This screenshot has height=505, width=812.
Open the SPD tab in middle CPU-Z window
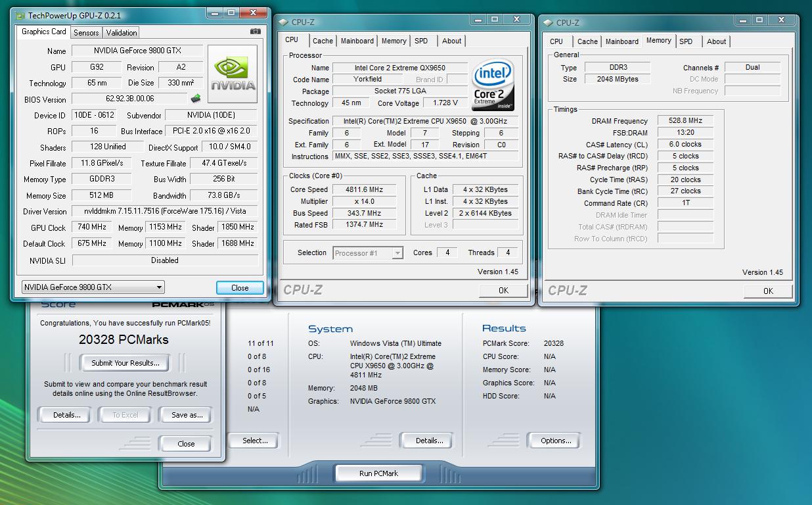click(421, 41)
